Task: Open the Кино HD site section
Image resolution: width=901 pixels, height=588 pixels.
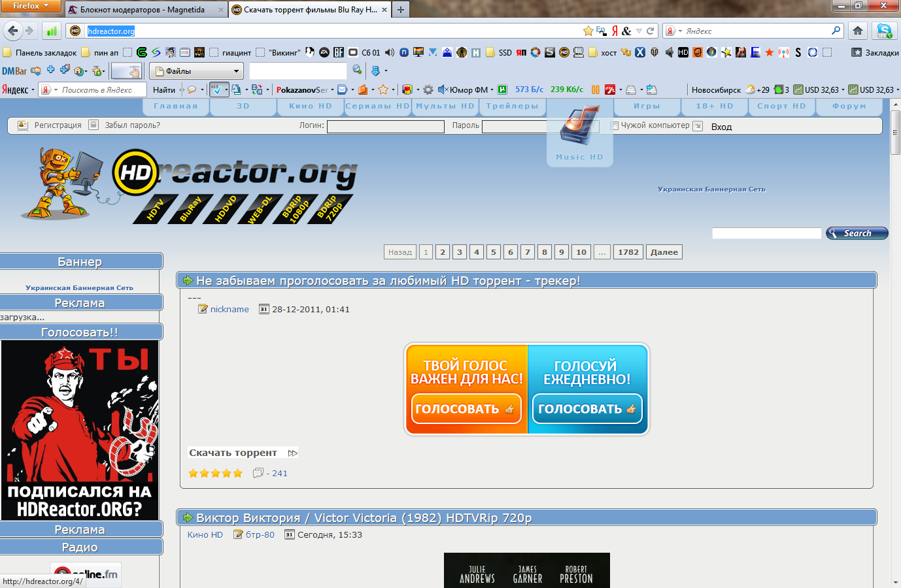Action: 311,106
